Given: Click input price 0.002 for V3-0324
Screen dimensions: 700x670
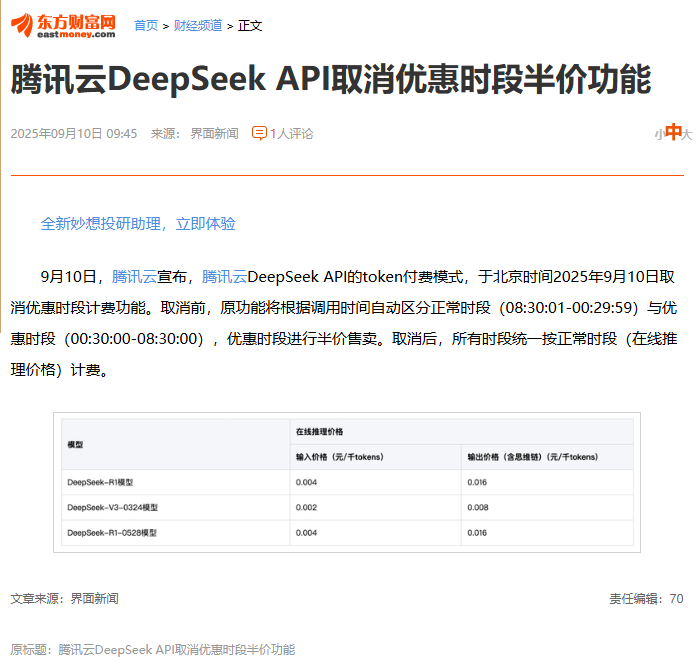Looking at the screenshot, I should 306,508.
